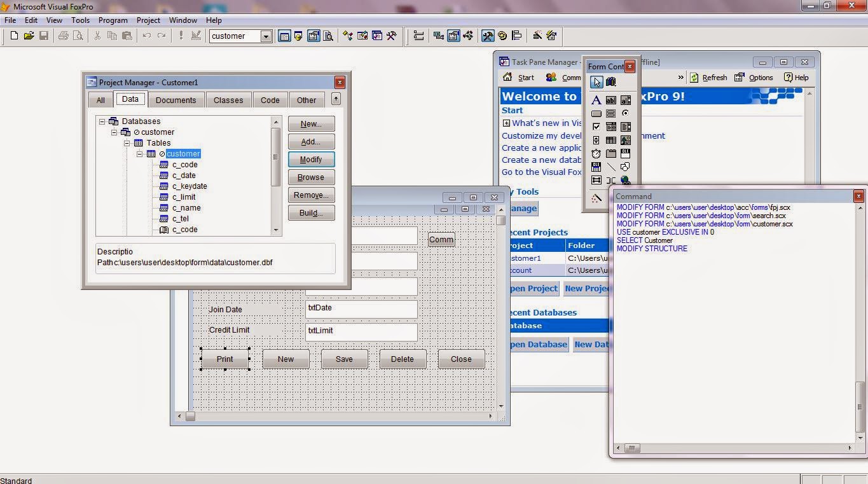Select the Timer control tool
The height and width of the screenshot is (484, 868).
point(596,154)
